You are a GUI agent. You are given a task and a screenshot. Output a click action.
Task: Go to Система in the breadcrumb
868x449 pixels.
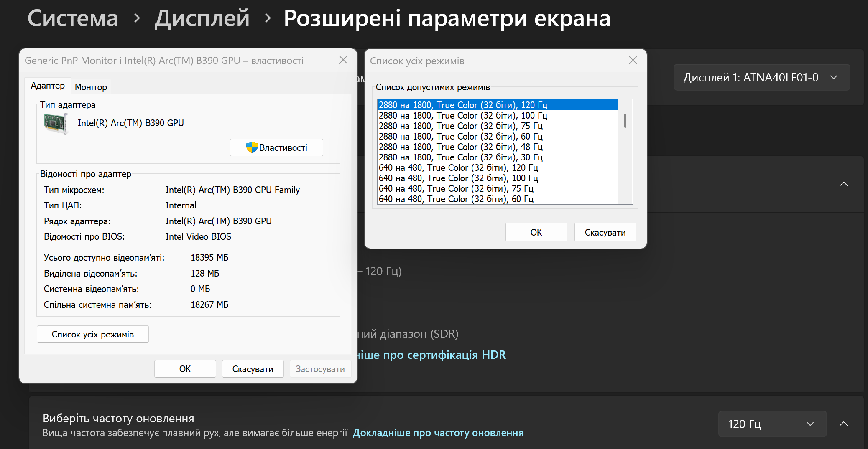[73, 18]
